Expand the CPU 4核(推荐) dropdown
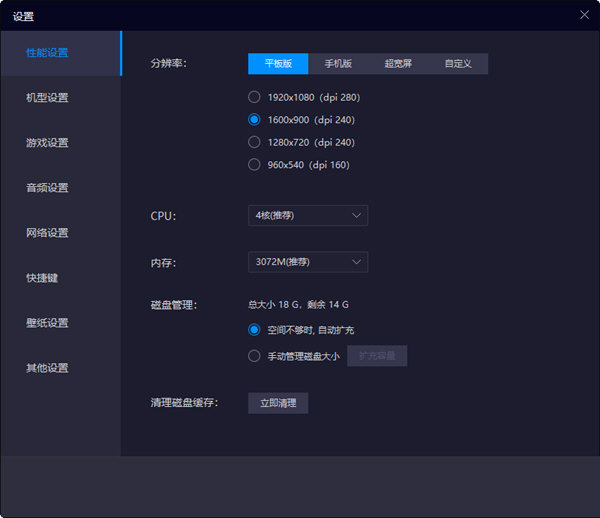 coord(308,216)
